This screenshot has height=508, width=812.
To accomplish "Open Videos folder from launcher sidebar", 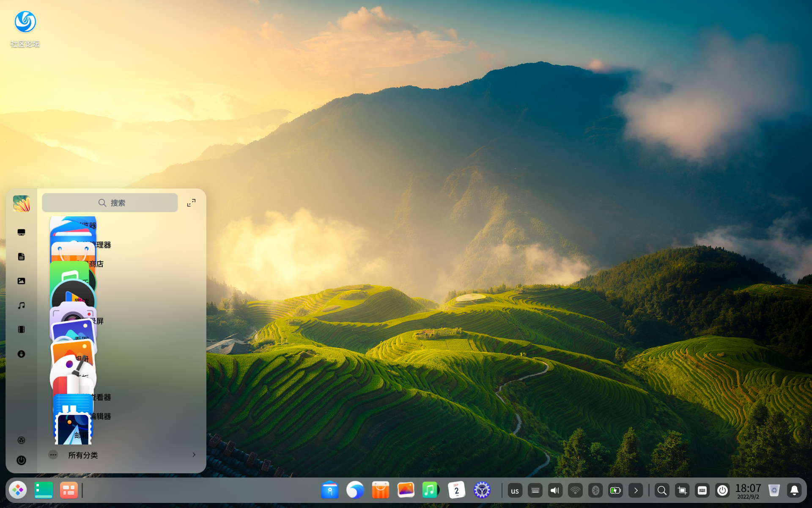I will pyautogui.click(x=21, y=329).
